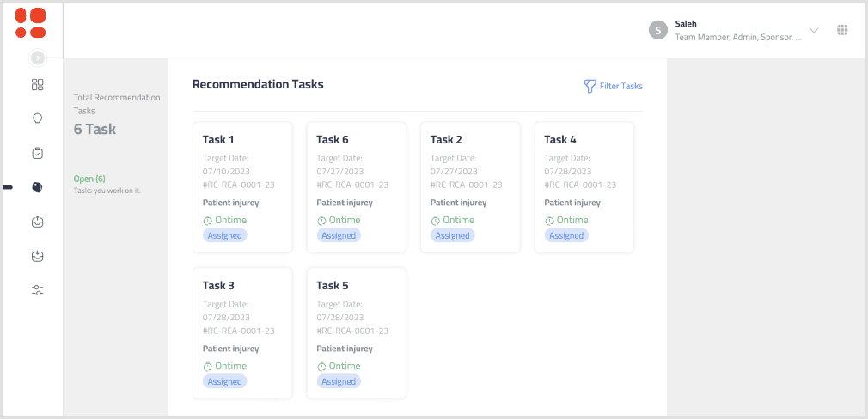Click the red app logo
Viewport: 868px width, 419px height.
pyautogui.click(x=30, y=23)
